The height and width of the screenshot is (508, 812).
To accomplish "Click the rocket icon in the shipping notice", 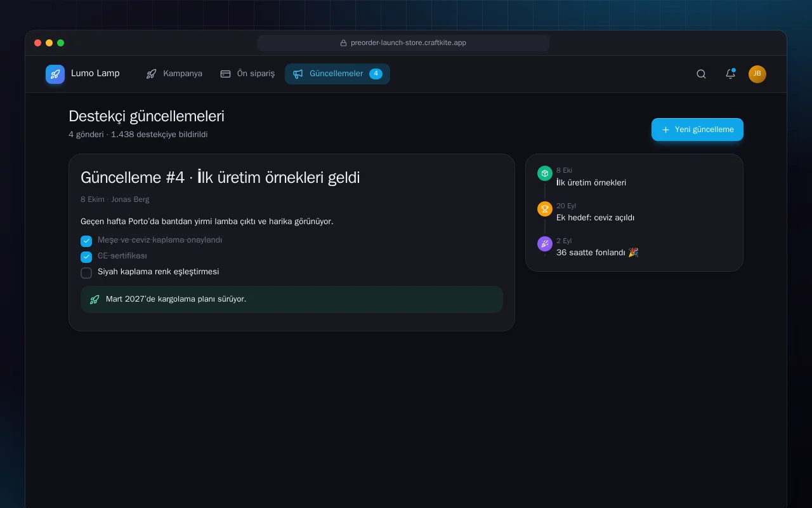I will pyautogui.click(x=95, y=299).
